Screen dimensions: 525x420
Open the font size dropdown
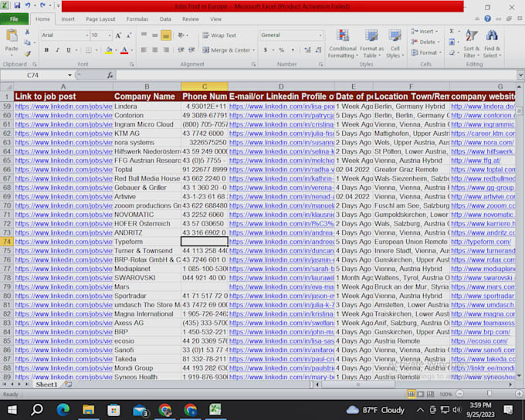point(109,36)
